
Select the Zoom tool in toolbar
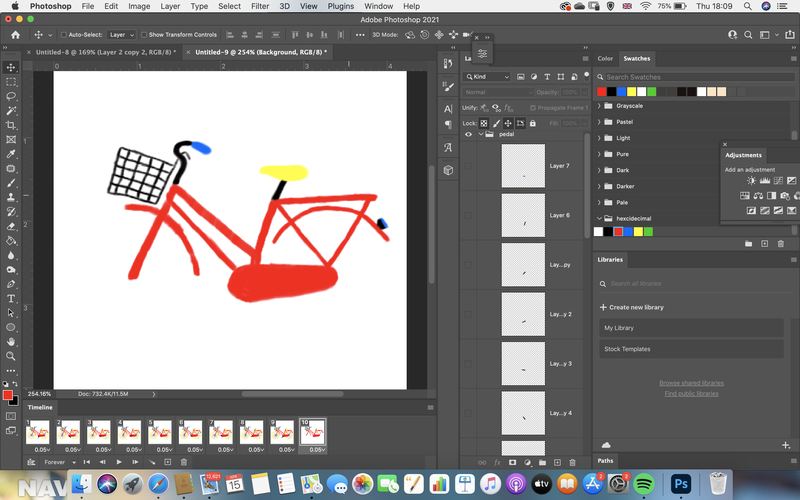11,356
